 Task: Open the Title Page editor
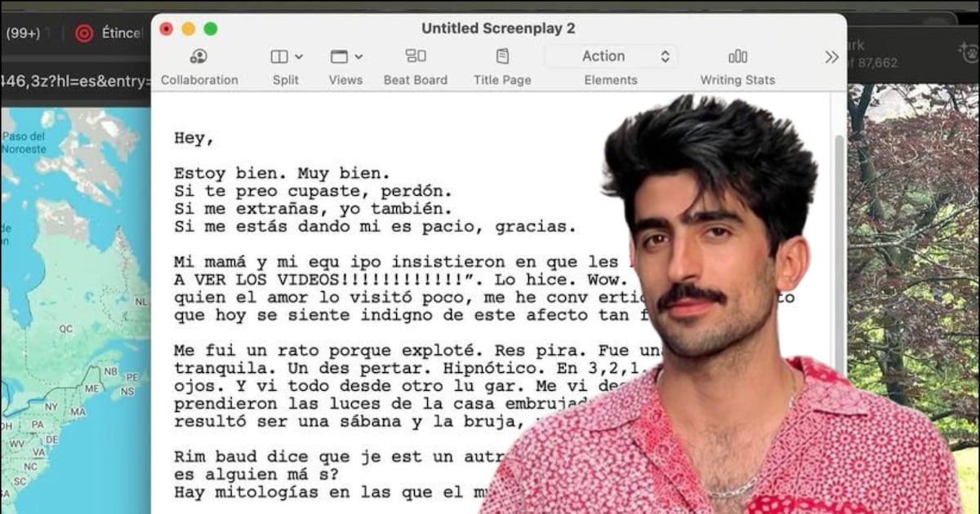coord(502,56)
